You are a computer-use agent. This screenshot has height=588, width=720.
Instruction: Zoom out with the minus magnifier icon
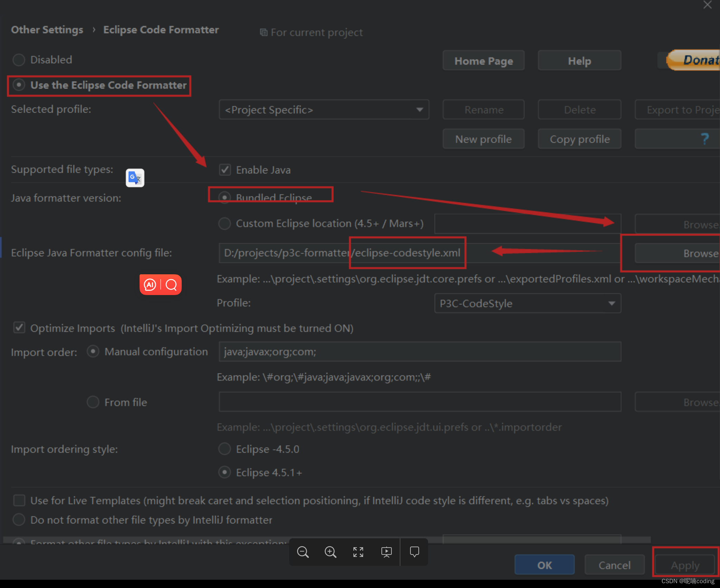pos(303,552)
